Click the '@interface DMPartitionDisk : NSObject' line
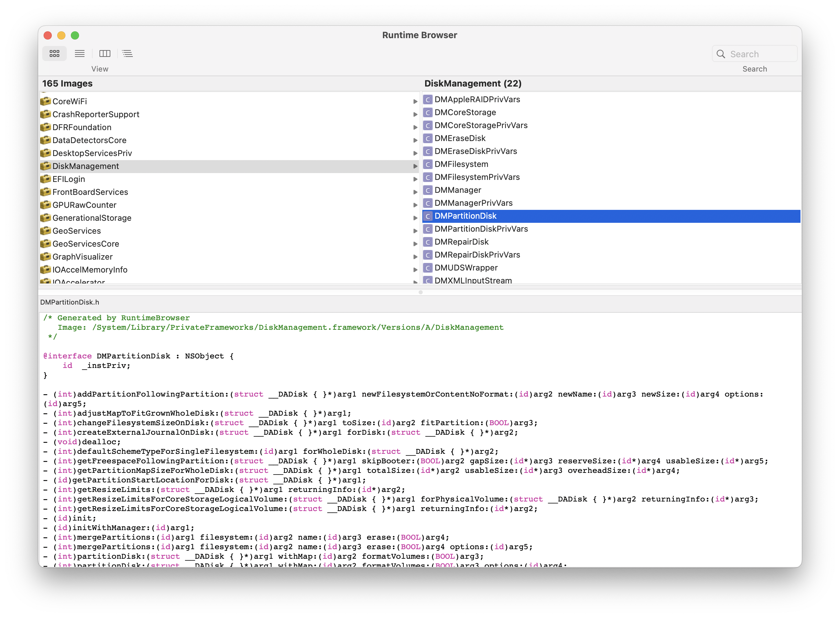840x618 pixels. (x=138, y=356)
